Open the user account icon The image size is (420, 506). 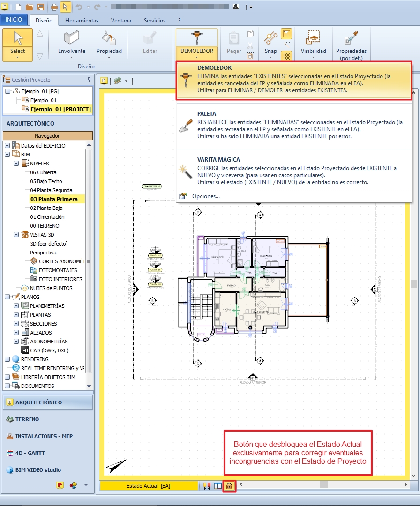[236, 7]
